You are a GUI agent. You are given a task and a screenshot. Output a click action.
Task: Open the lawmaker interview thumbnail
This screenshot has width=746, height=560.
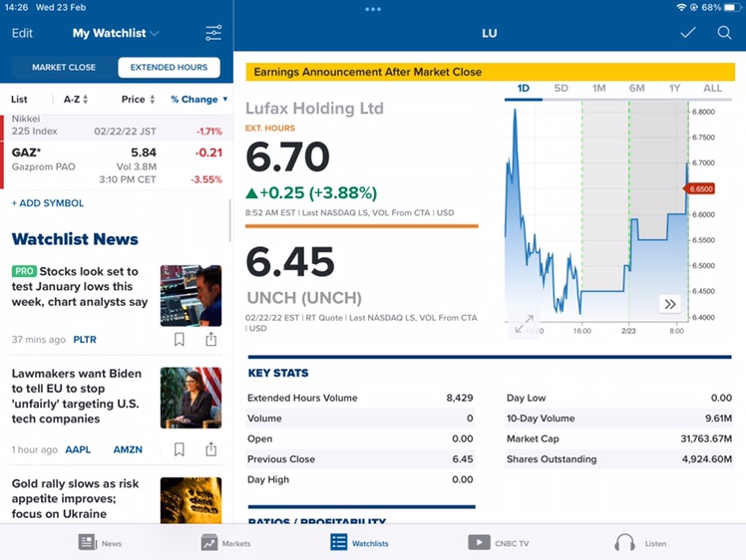pyautogui.click(x=190, y=398)
